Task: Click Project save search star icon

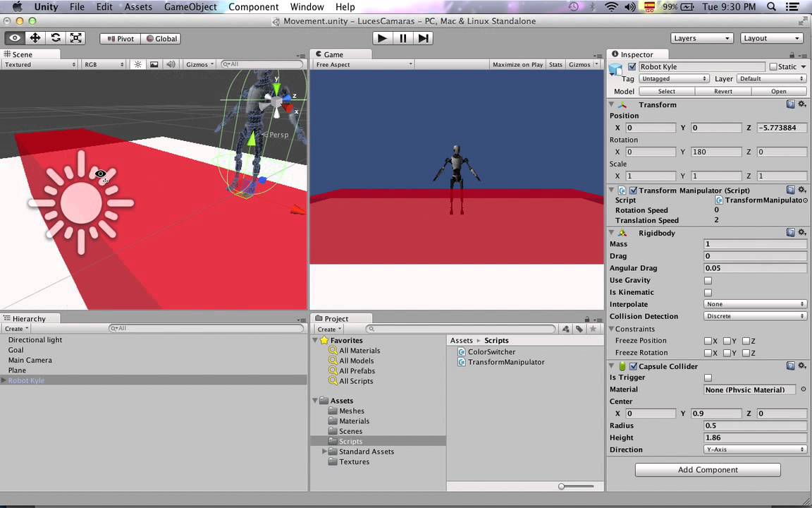Action: tap(593, 329)
